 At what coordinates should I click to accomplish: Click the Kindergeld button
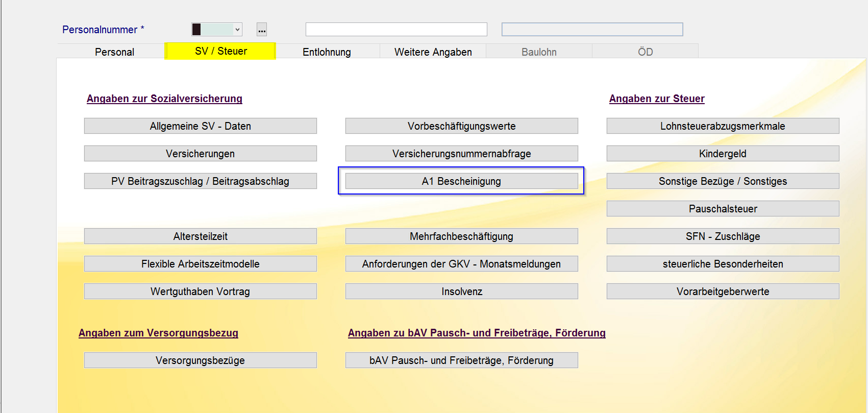pos(723,154)
